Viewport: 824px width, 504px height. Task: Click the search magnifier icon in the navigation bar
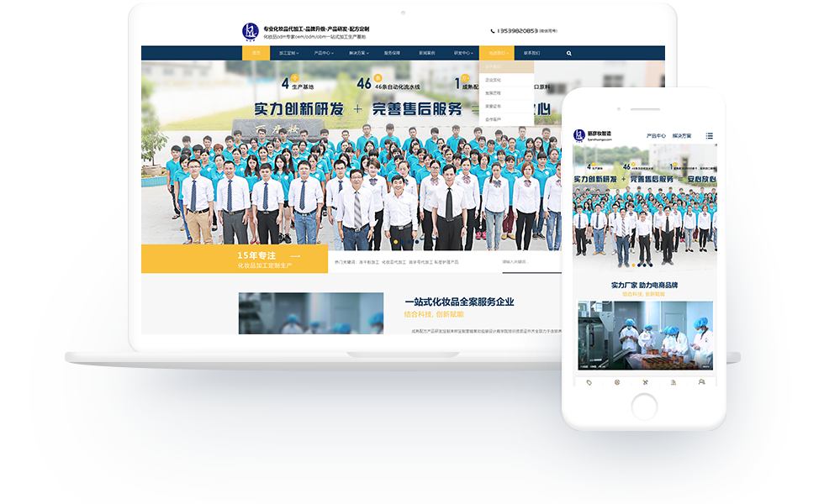(567, 53)
